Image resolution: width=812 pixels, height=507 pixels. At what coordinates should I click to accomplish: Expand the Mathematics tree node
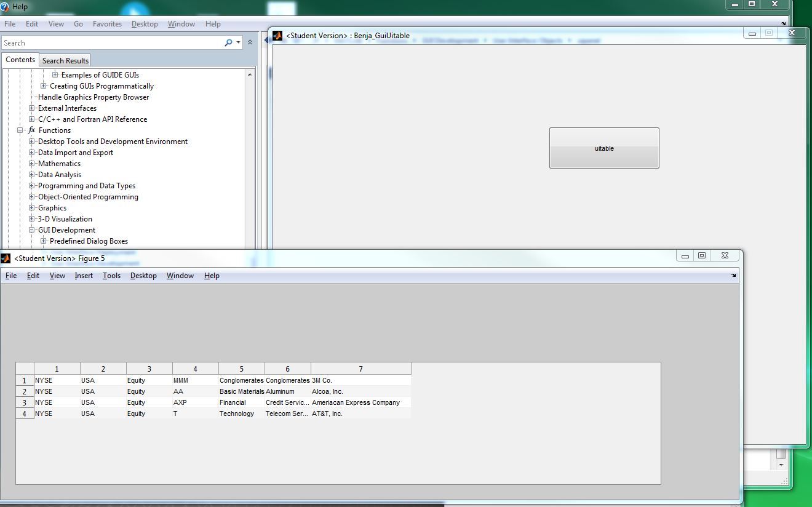point(32,164)
